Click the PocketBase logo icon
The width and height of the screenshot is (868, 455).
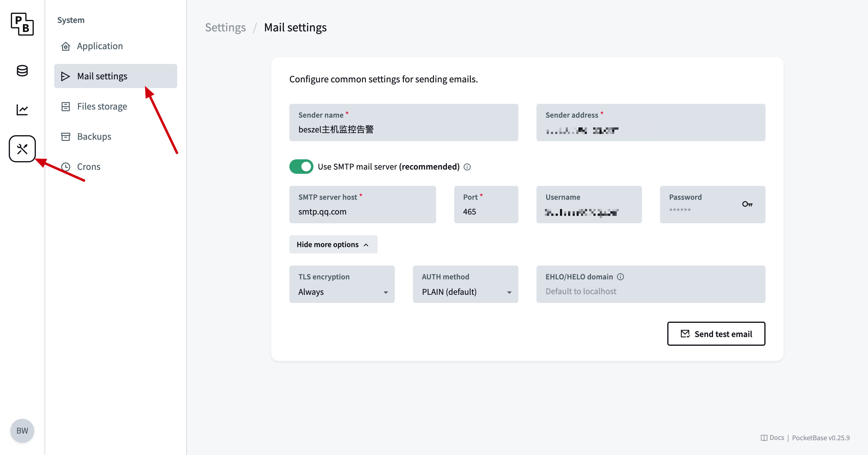[22, 24]
